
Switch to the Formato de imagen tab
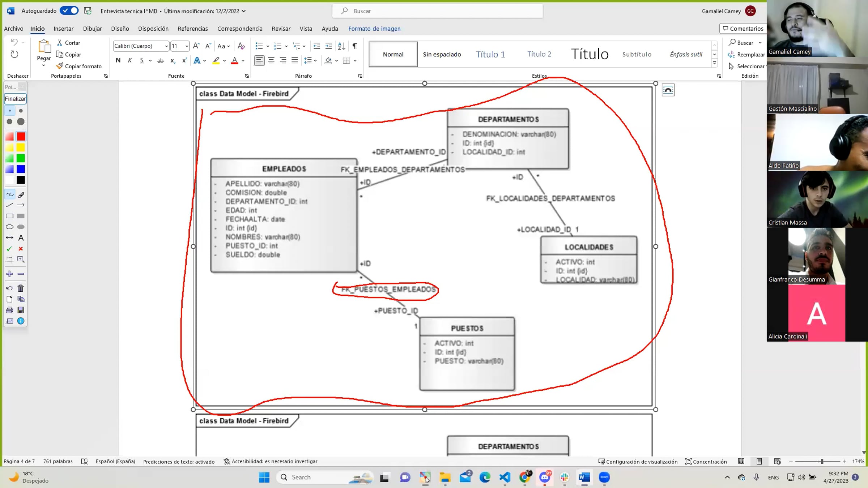[x=374, y=29]
